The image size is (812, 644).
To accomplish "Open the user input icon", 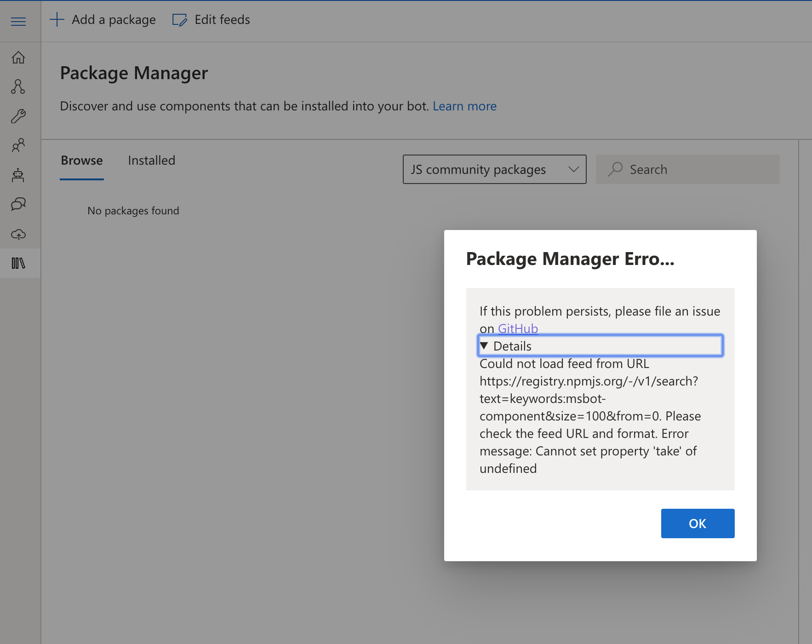I will click(18, 145).
